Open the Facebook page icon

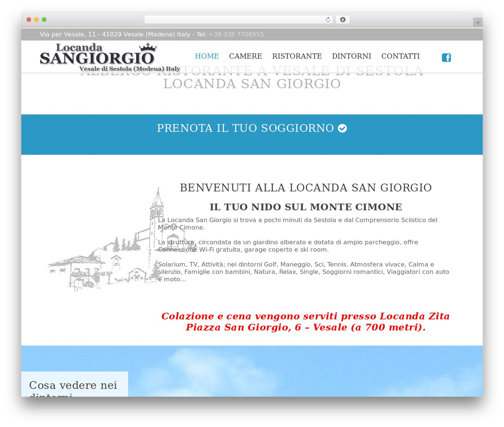coord(446,58)
